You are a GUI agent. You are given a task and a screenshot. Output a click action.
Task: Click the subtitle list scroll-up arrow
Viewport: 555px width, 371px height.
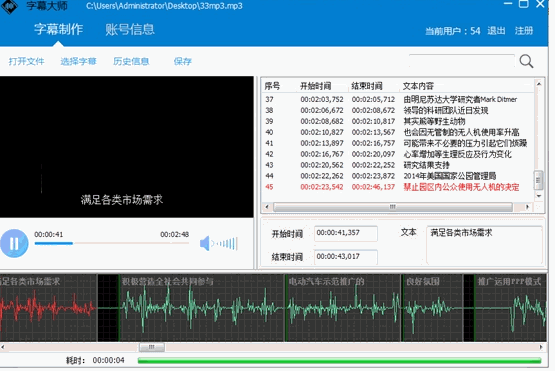539,84
